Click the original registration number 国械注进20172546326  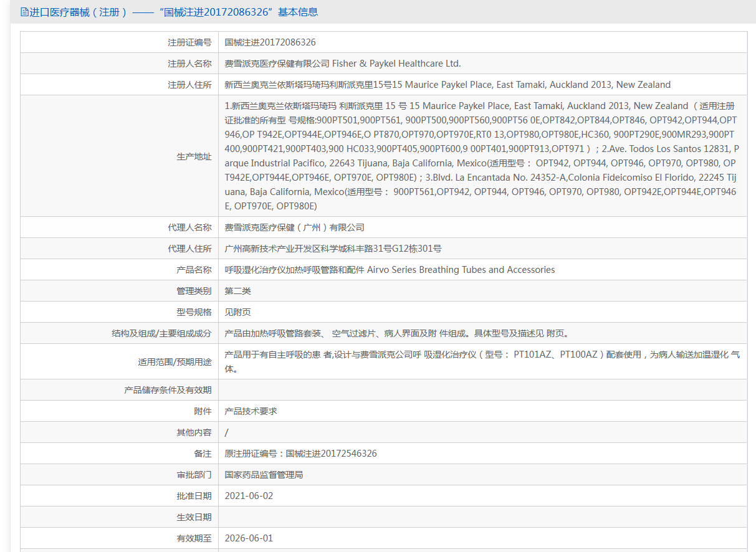pos(300,454)
